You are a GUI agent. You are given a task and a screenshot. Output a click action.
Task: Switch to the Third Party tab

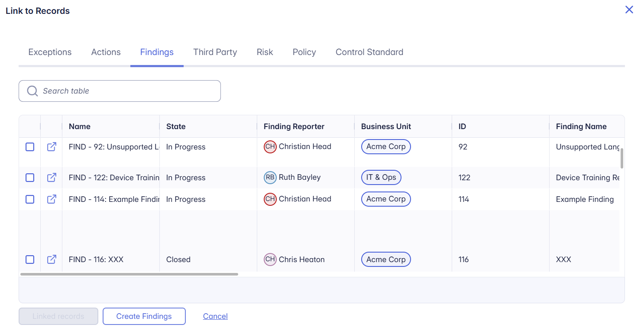(x=215, y=52)
